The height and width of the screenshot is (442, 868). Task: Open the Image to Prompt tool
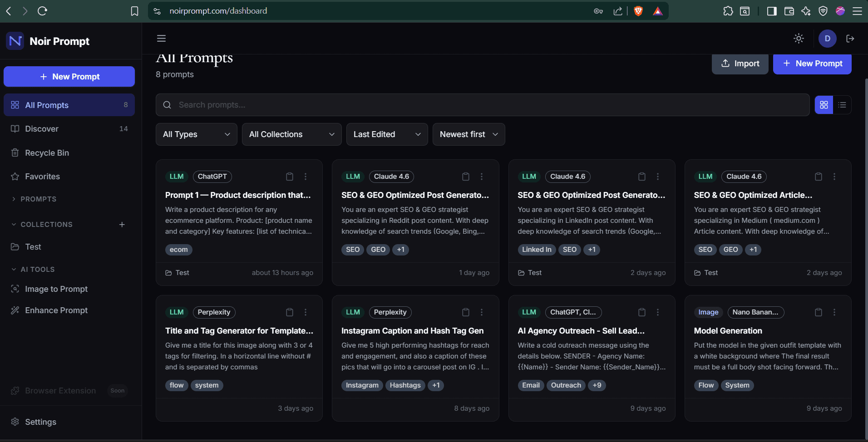(x=69, y=289)
